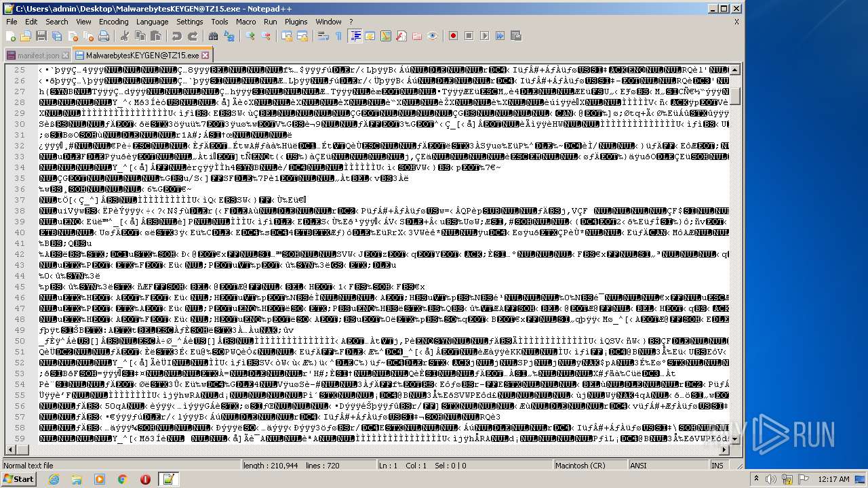Click the Close document toolbar icon

tap(72, 36)
